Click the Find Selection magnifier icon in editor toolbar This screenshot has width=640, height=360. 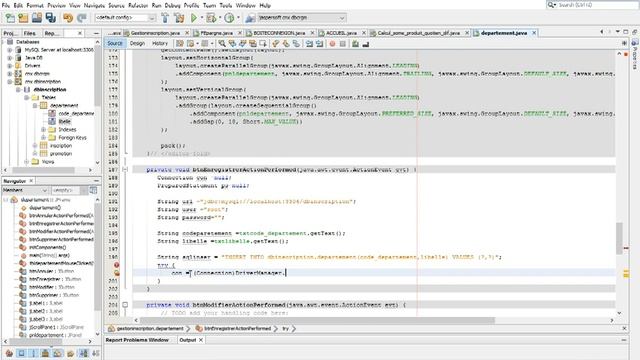(x=222, y=43)
